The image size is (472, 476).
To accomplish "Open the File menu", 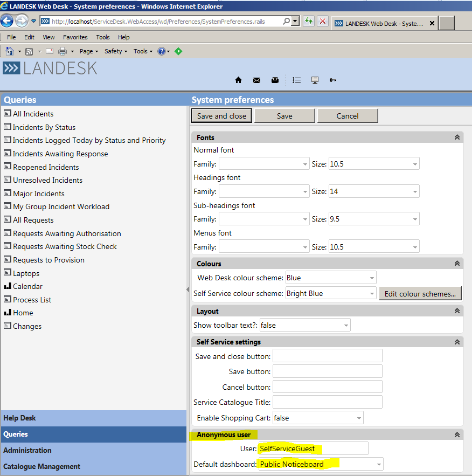I will (10, 37).
